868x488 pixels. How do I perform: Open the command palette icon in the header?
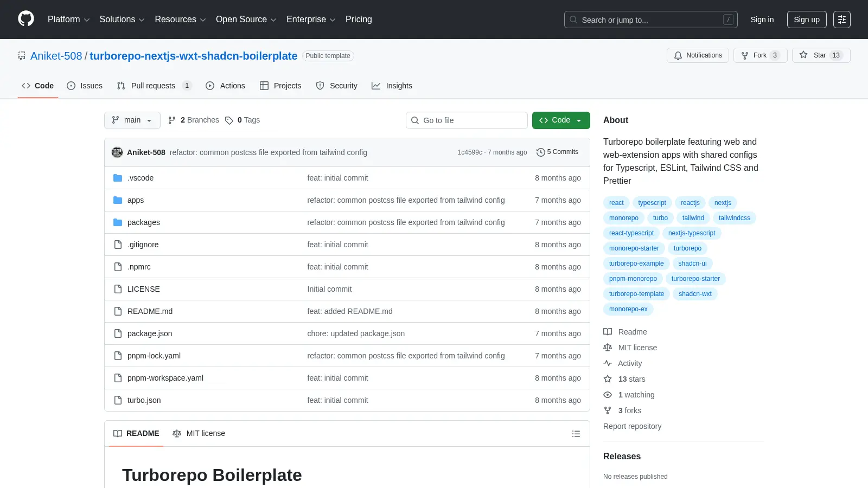pos(842,20)
